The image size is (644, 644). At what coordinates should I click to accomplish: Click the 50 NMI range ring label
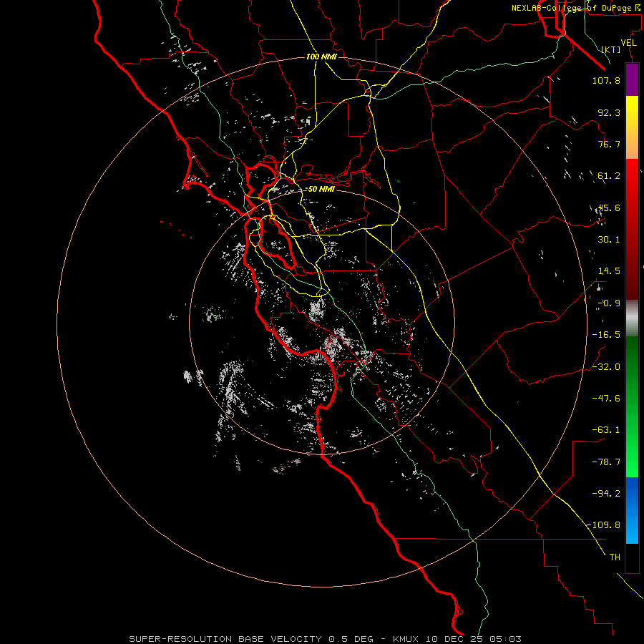pos(321,190)
